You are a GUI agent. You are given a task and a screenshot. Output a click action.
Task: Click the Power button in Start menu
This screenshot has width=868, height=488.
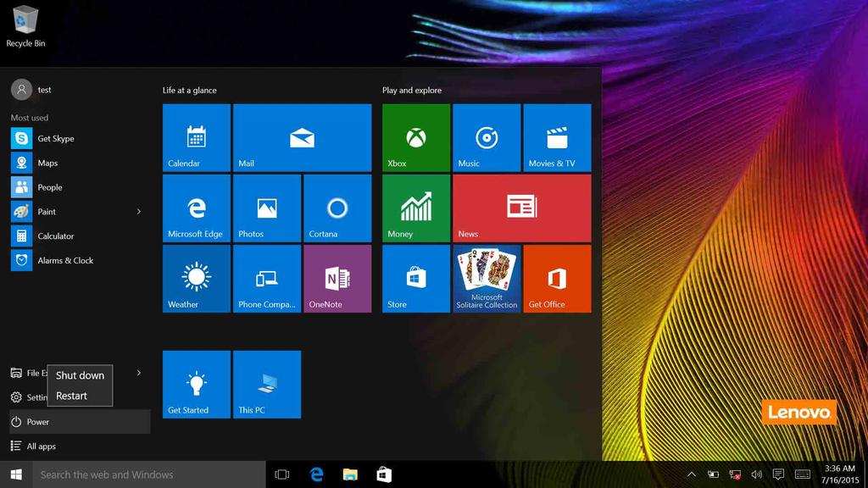point(80,422)
